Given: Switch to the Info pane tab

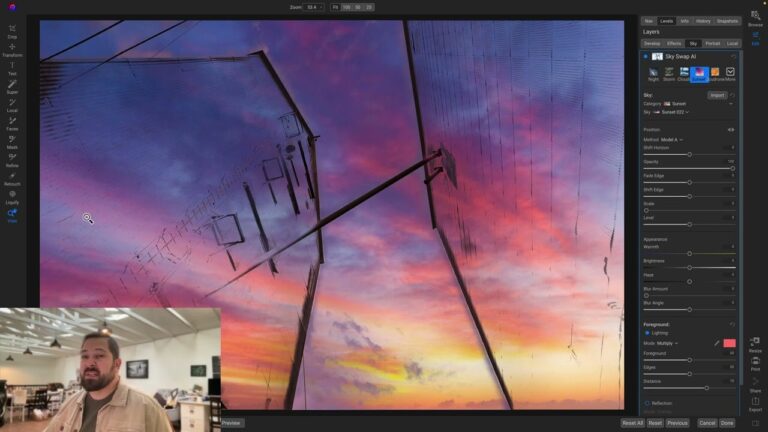Looking at the screenshot, I should pyautogui.click(x=685, y=21).
